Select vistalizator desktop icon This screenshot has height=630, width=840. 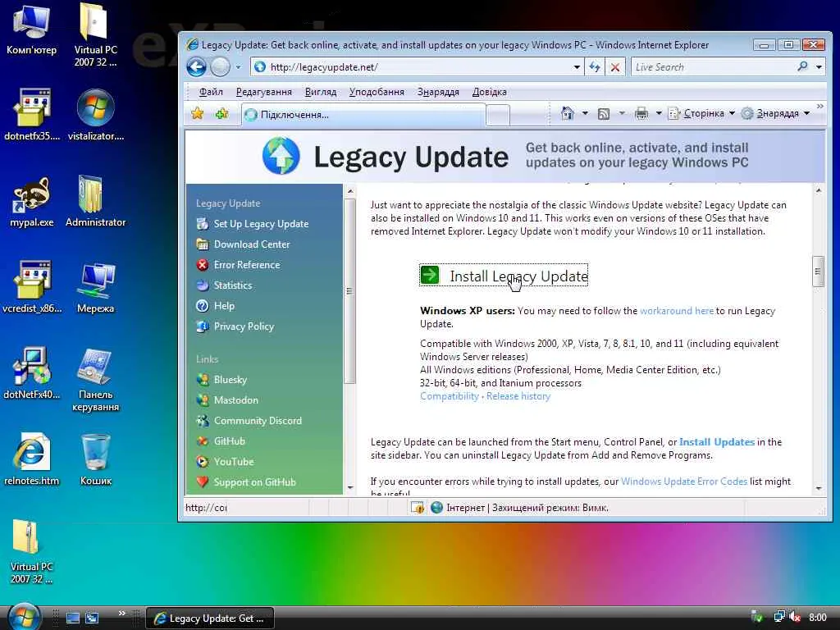point(96,115)
